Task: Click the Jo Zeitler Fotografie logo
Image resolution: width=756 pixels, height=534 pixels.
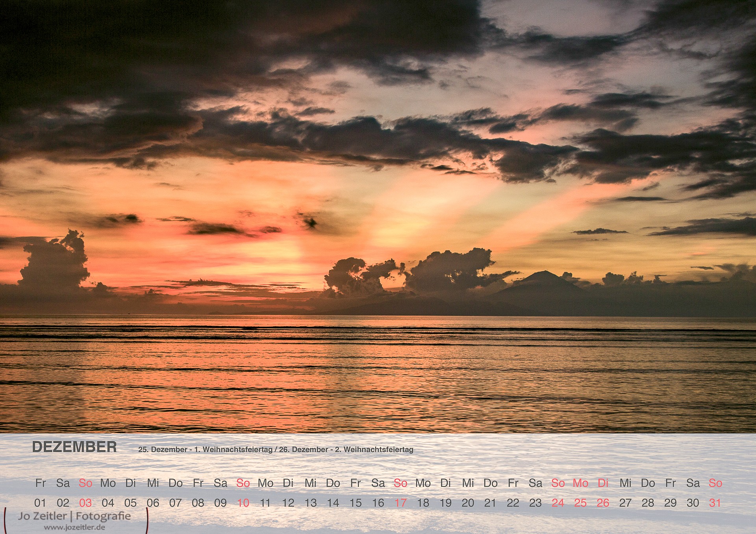Action: [74, 516]
